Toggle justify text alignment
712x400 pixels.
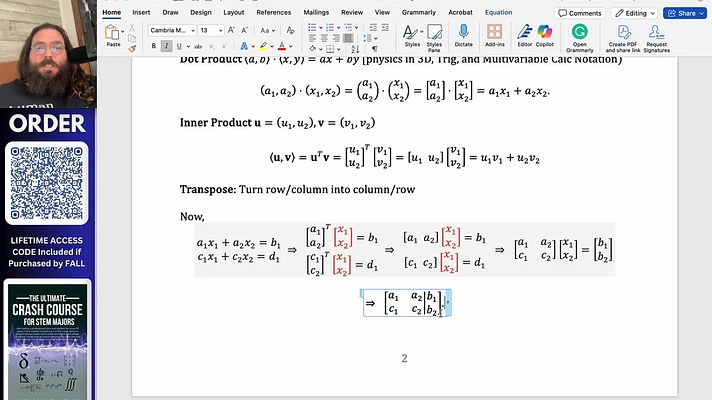348,38
